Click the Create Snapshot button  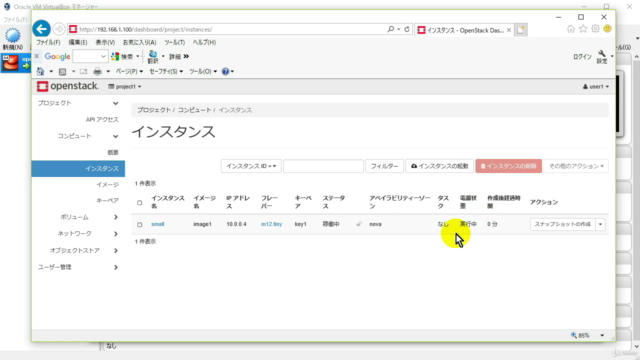tap(562, 224)
